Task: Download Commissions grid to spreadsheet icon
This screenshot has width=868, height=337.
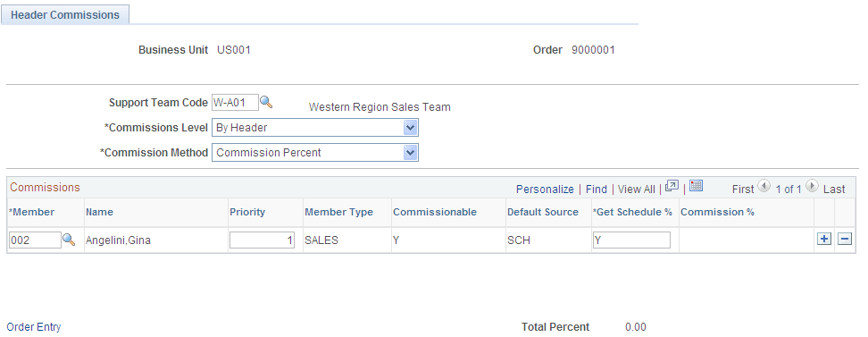Action: click(697, 186)
